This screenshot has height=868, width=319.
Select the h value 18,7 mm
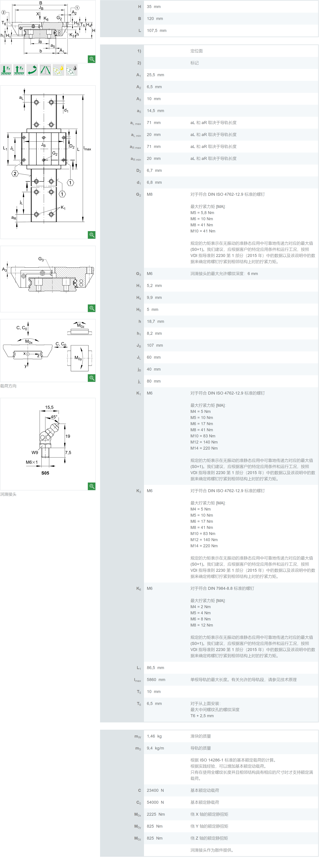tap(155, 322)
